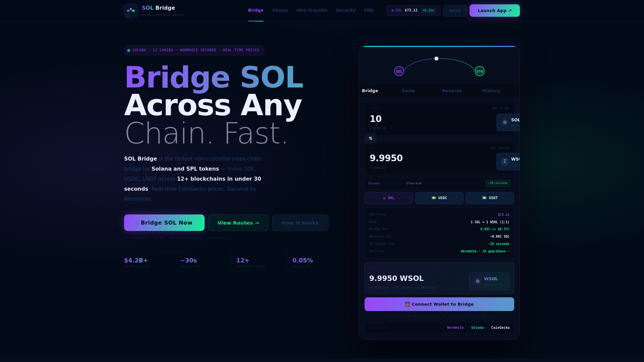Open the Security nav link
644x362 pixels.
click(346, 10)
